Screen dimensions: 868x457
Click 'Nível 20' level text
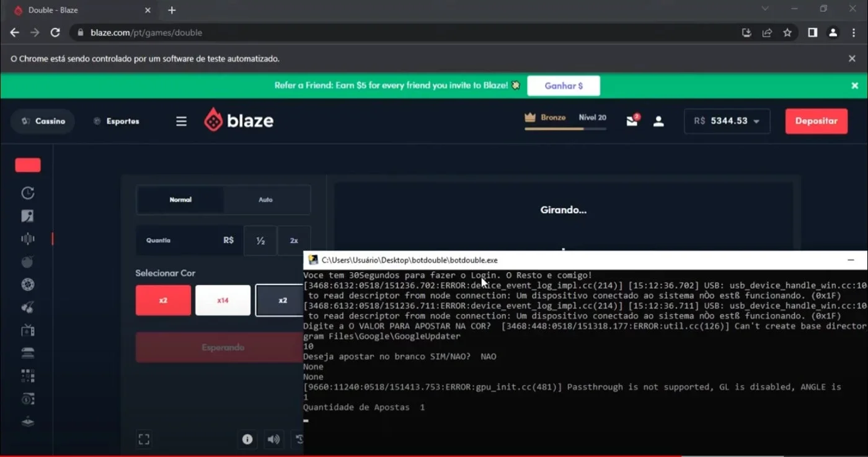click(x=592, y=117)
